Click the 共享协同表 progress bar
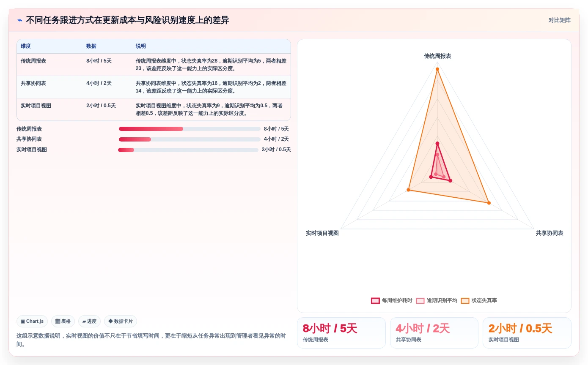Screen dimensions: 588x365 190,139
